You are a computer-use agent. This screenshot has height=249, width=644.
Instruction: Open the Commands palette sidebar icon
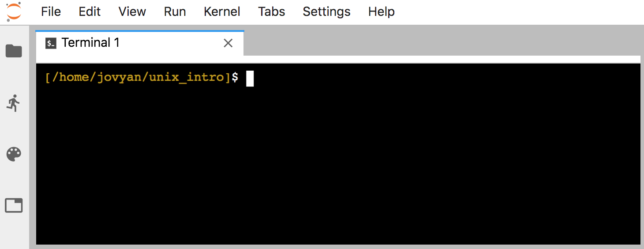pyautogui.click(x=14, y=155)
